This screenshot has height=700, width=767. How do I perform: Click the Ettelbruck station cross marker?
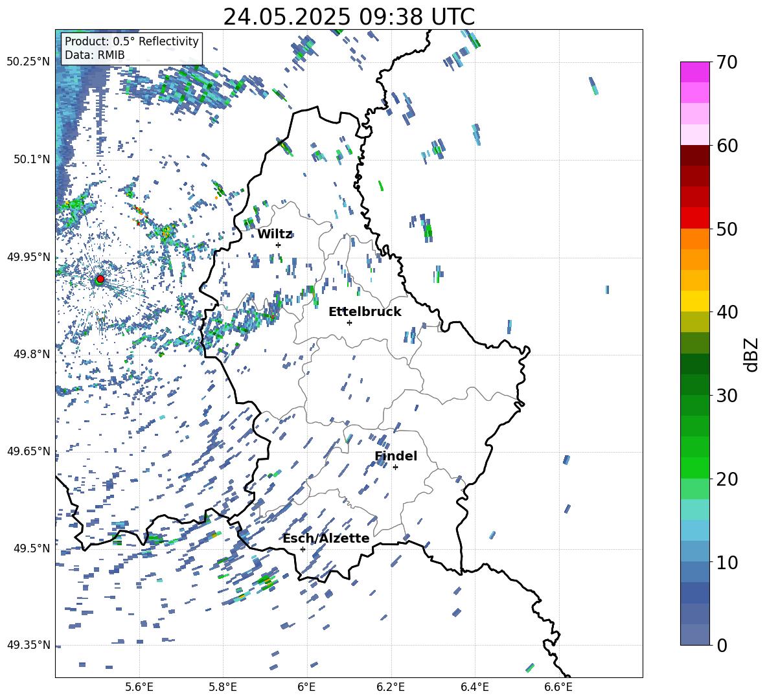point(349,322)
